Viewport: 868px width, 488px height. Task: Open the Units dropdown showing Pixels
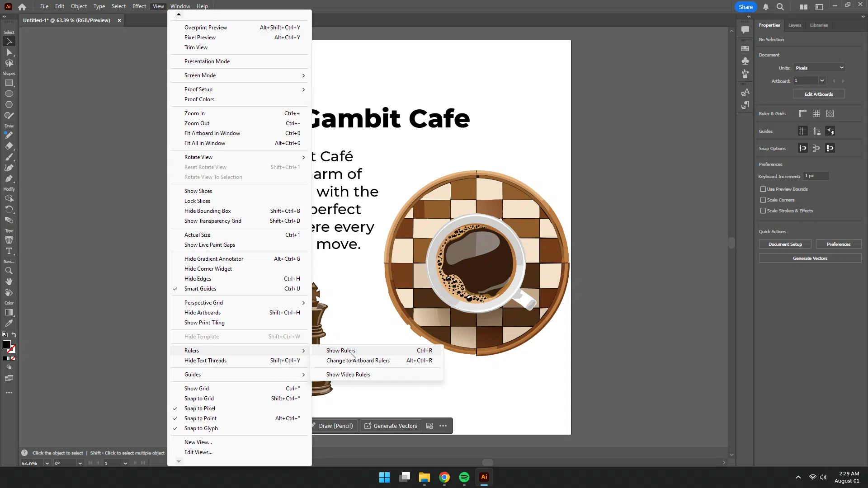click(x=819, y=68)
